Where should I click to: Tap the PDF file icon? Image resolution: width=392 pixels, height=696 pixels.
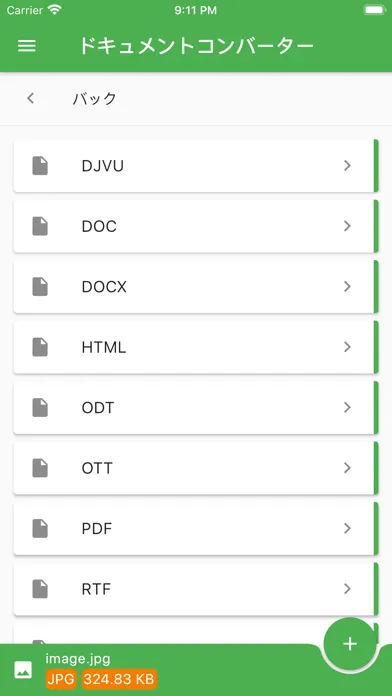40,528
